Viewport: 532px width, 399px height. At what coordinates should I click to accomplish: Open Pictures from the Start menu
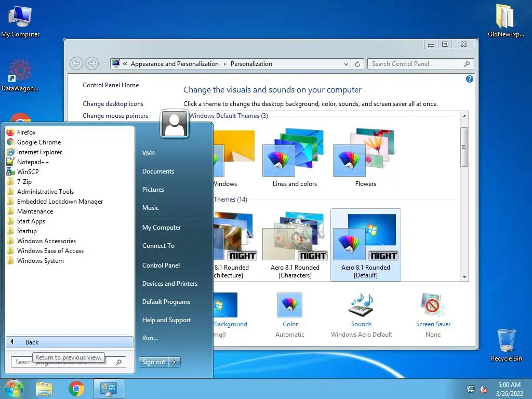tap(153, 189)
